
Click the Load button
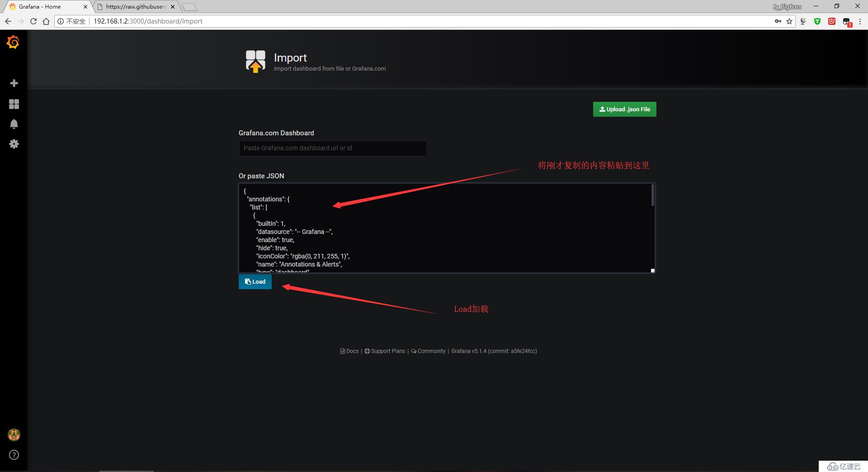[255, 281]
